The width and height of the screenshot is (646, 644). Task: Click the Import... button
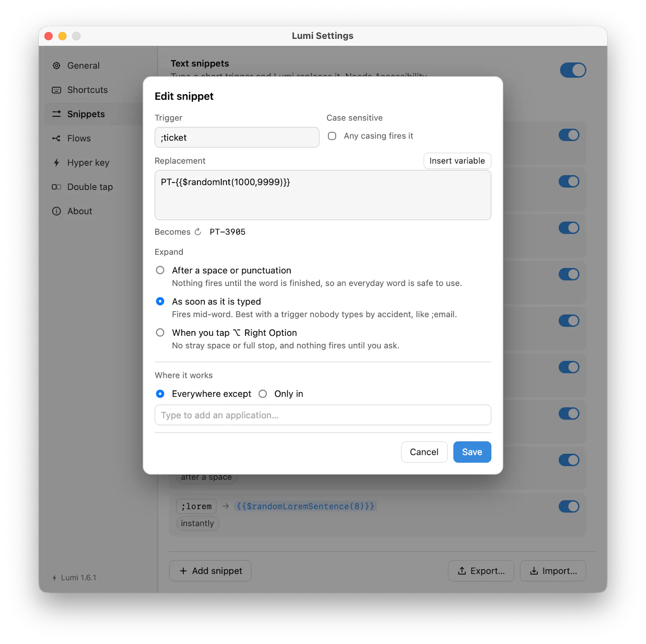coord(553,571)
